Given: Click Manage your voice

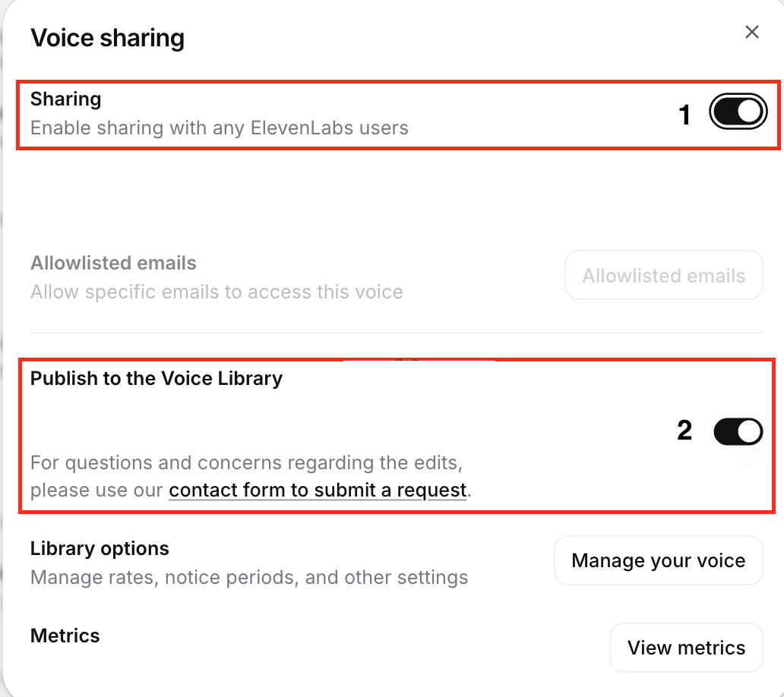Looking at the screenshot, I should pyautogui.click(x=658, y=560).
